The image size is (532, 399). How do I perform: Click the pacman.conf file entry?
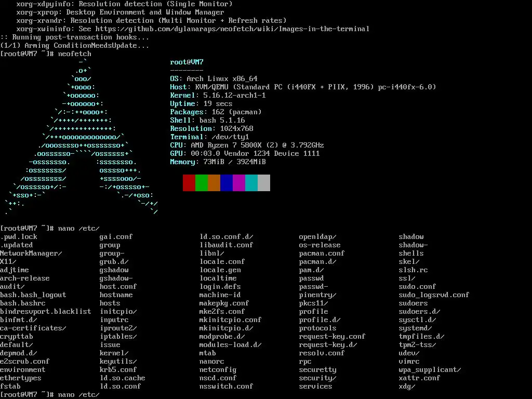pos(322,254)
